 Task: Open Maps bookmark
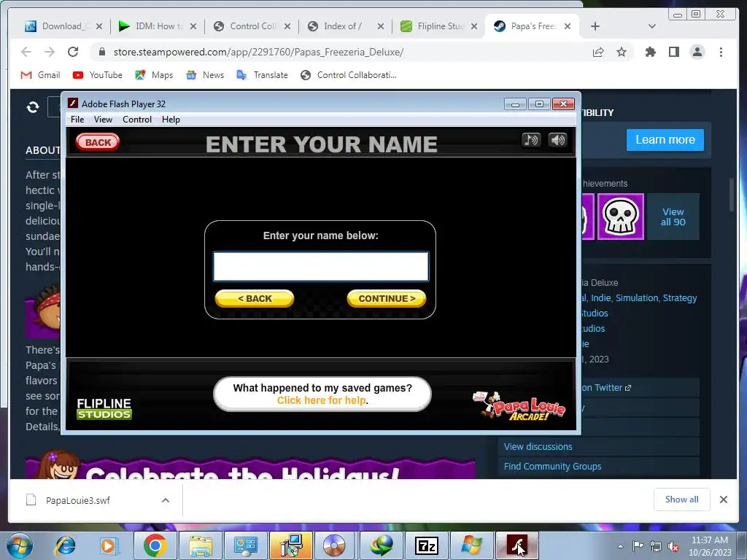pos(154,75)
